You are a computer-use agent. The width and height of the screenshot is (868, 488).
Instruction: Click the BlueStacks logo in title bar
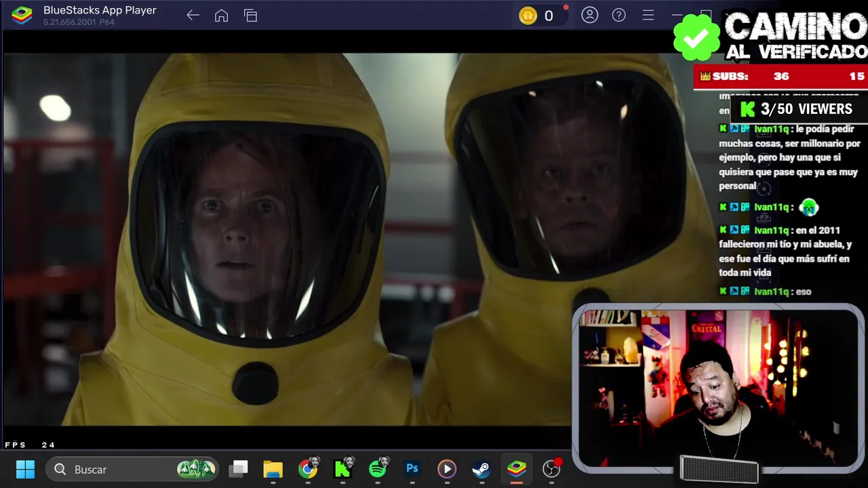coord(22,15)
